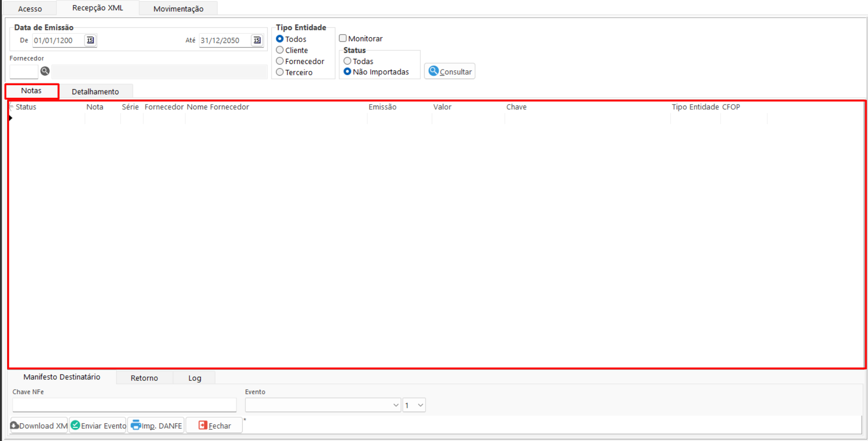Click Enviar Evento button
The width and height of the screenshot is (868, 441).
[98, 426]
